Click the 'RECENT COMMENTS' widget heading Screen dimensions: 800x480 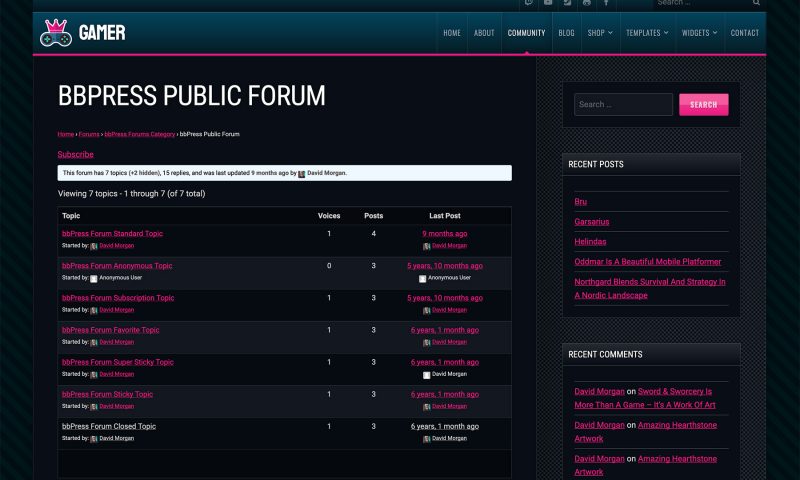pyautogui.click(x=605, y=355)
